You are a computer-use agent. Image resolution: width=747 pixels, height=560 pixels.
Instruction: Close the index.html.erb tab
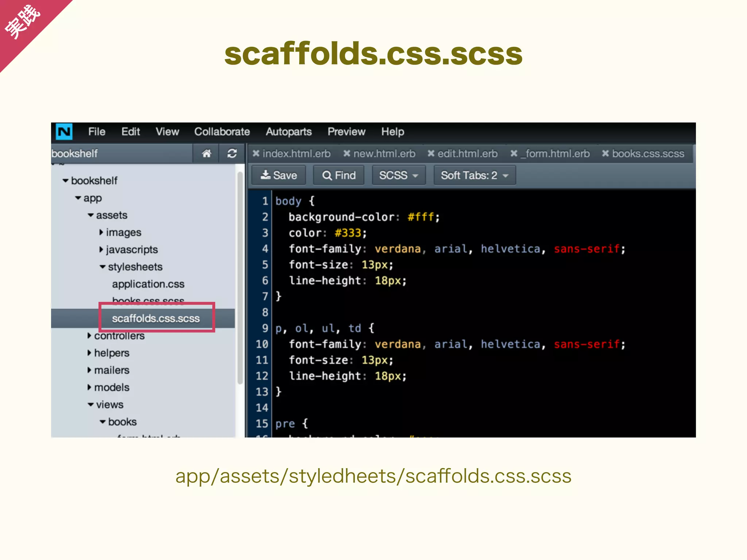pos(256,153)
